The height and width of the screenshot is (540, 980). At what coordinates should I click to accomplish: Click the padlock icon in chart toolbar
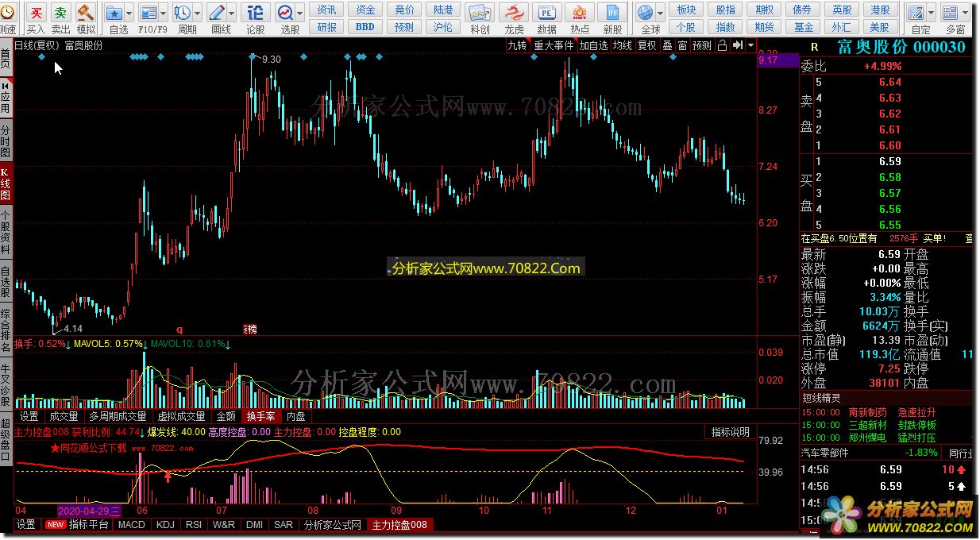722,46
